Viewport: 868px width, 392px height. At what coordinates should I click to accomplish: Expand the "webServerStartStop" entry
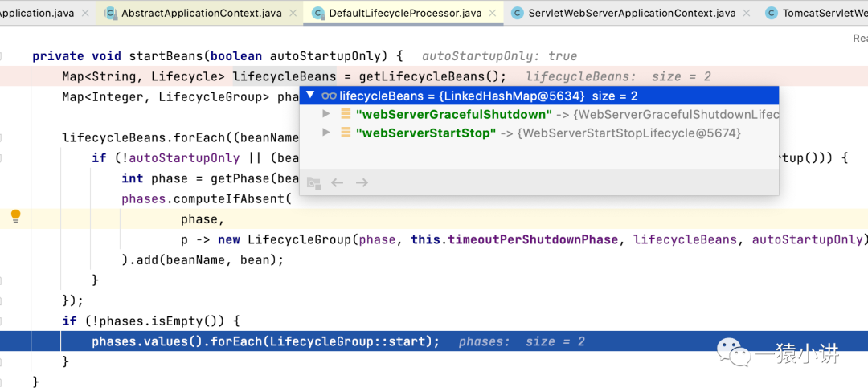[326, 133]
